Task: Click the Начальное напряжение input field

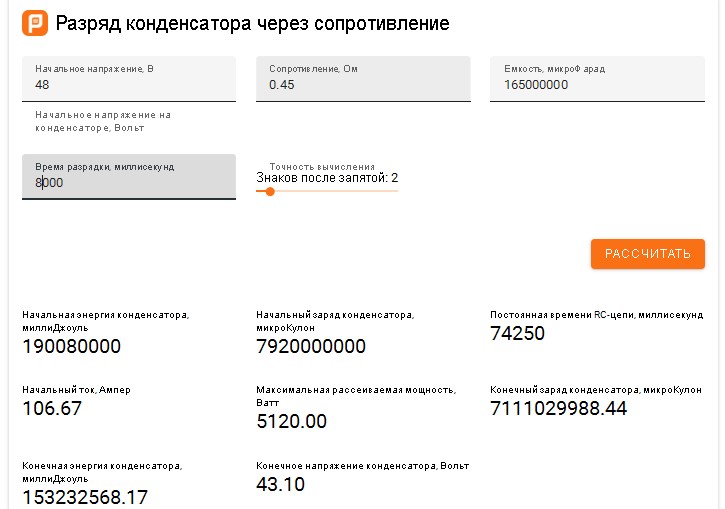Action: coord(128,85)
